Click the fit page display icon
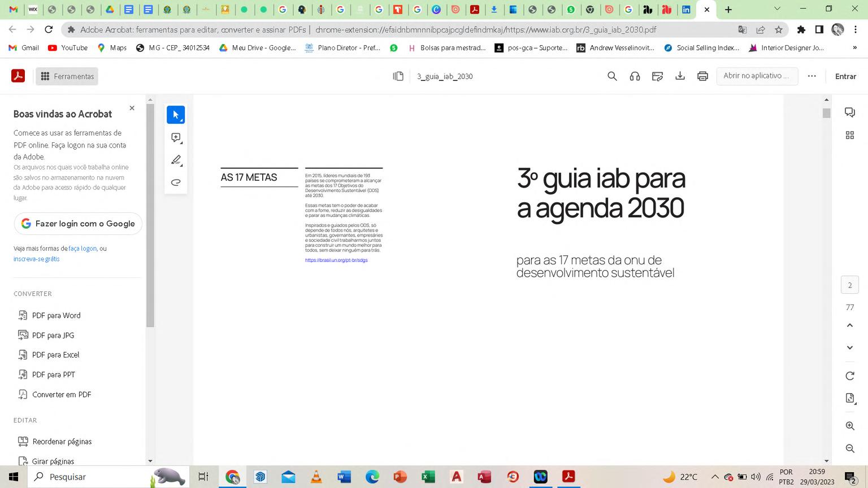The image size is (868, 488). point(849,398)
